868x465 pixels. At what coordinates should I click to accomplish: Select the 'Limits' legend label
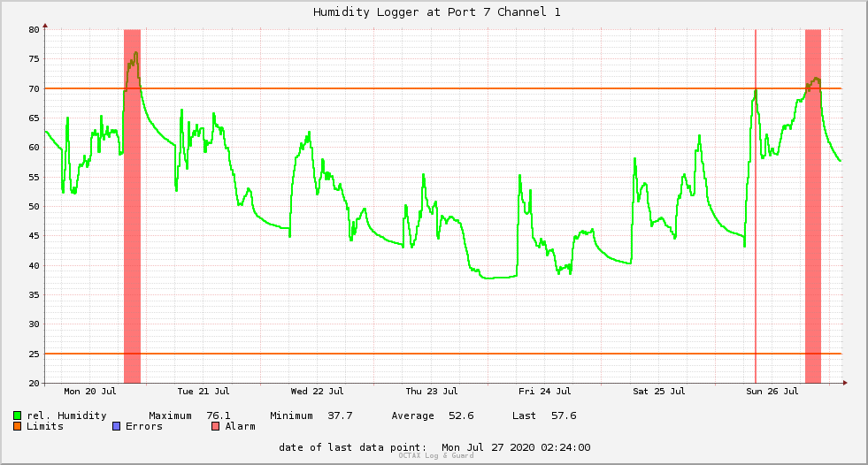[45, 426]
